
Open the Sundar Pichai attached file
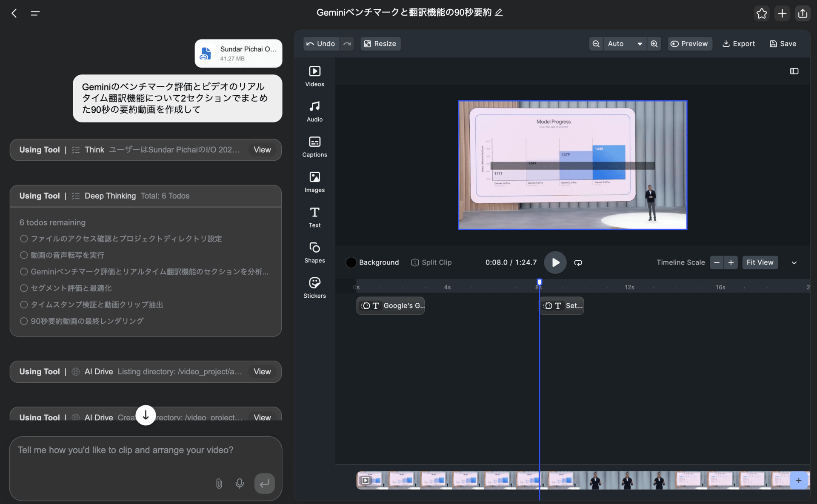pos(238,54)
